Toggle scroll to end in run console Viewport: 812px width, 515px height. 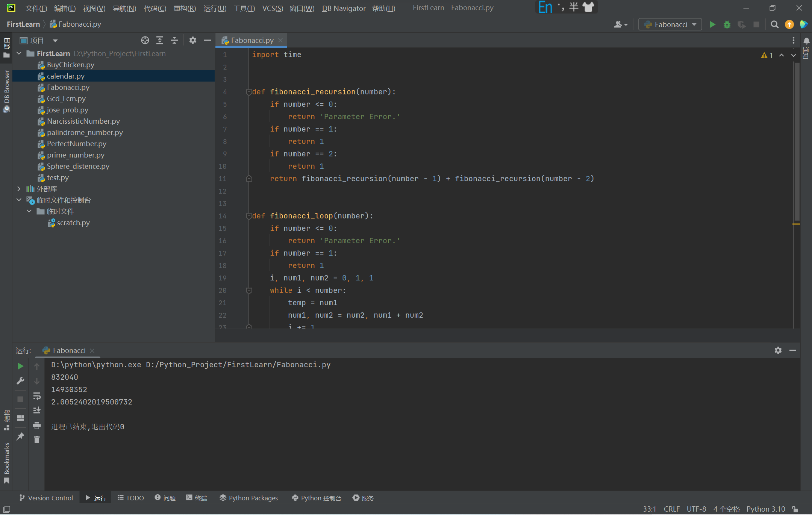pyautogui.click(x=37, y=410)
